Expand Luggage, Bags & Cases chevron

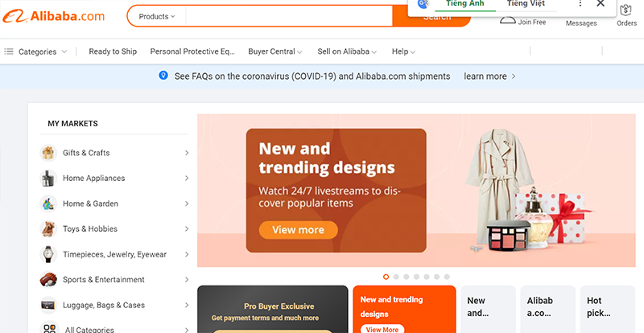point(187,305)
